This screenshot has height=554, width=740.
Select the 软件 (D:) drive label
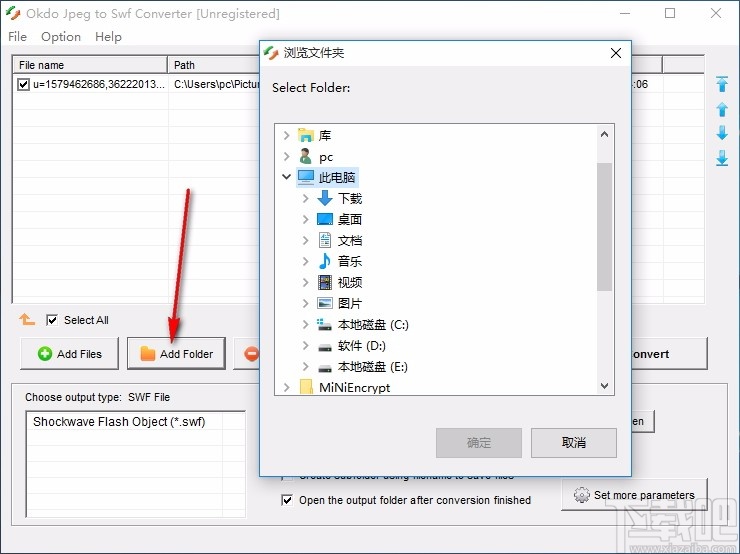362,346
